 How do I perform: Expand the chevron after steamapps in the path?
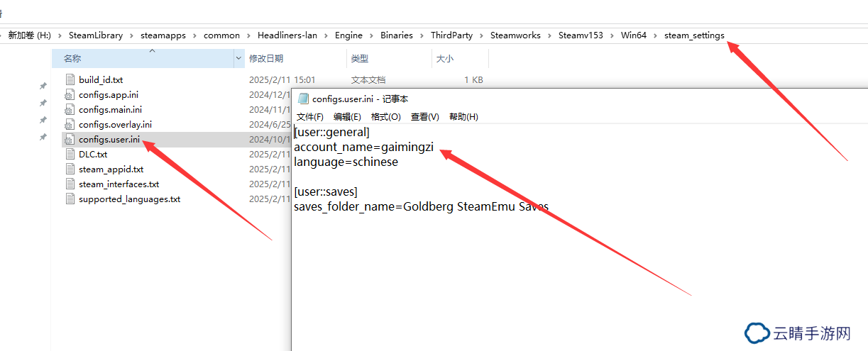(x=195, y=35)
